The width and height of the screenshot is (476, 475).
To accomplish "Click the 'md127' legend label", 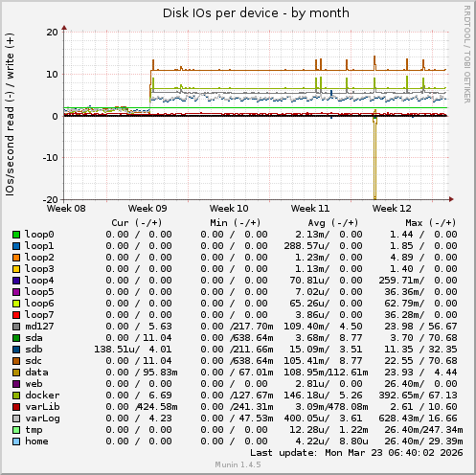I will 39,327.
